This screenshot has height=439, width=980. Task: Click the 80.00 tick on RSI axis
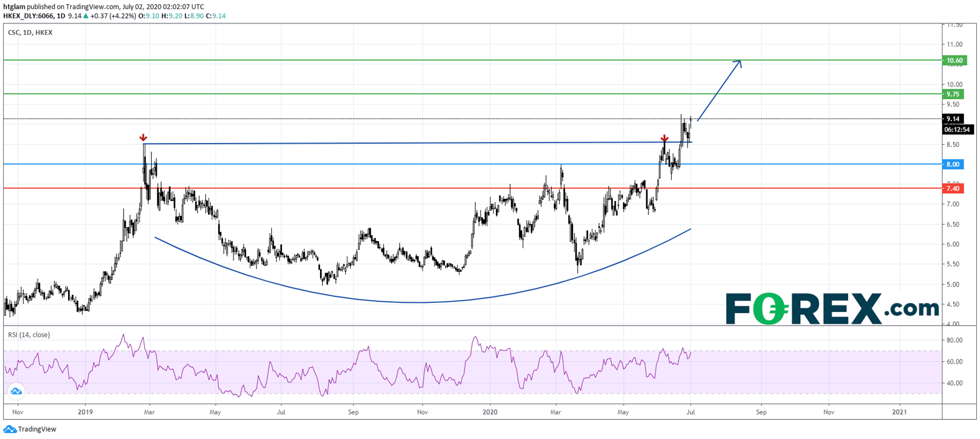tap(954, 340)
